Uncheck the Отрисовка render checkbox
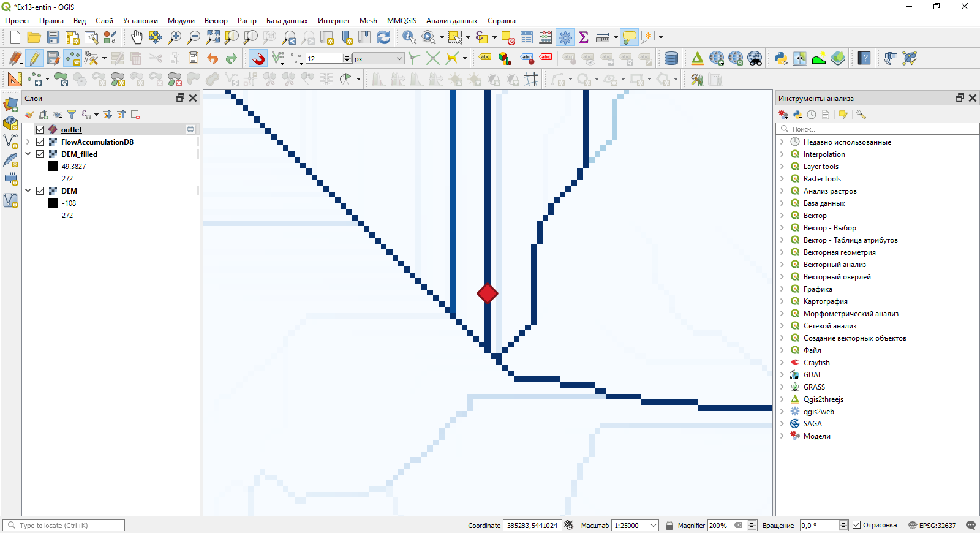The image size is (980, 533). [x=857, y=525]
